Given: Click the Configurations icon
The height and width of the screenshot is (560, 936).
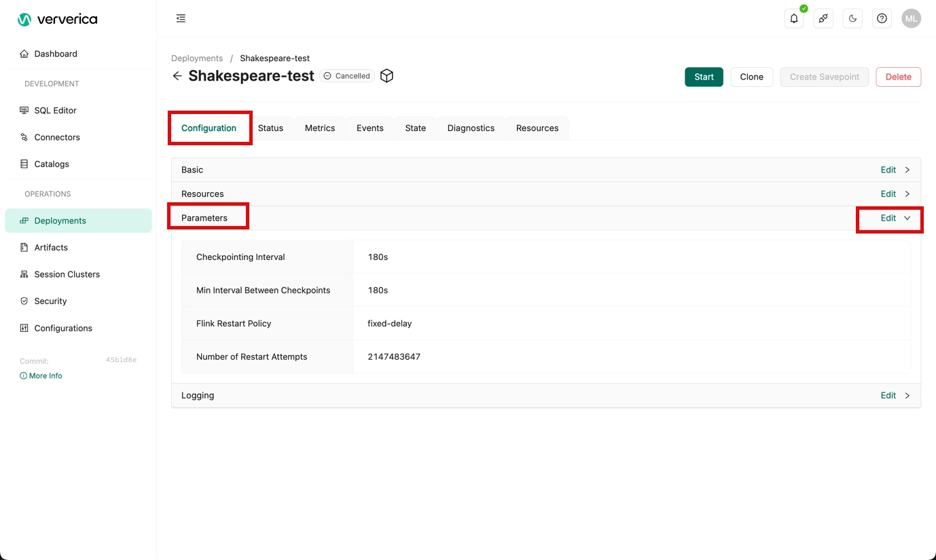Looking at the screenshot, I should pyautogui.click(x=24, y=328).
